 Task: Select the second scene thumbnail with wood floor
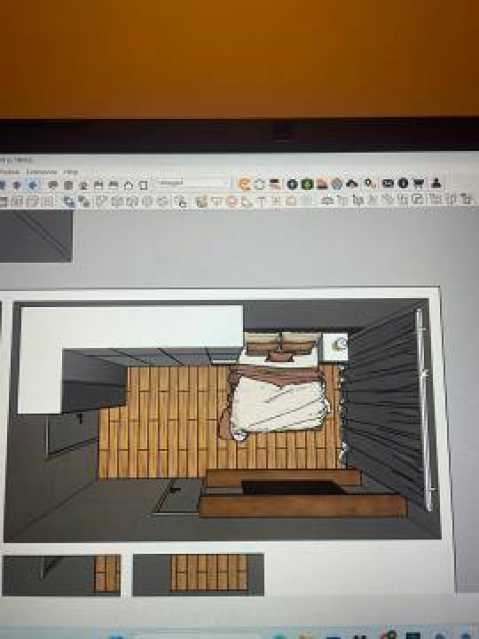199,574
